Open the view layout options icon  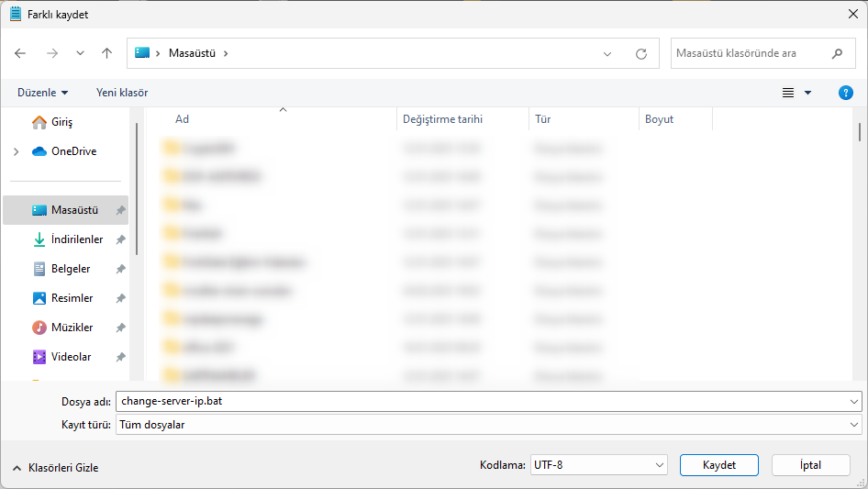788,93
